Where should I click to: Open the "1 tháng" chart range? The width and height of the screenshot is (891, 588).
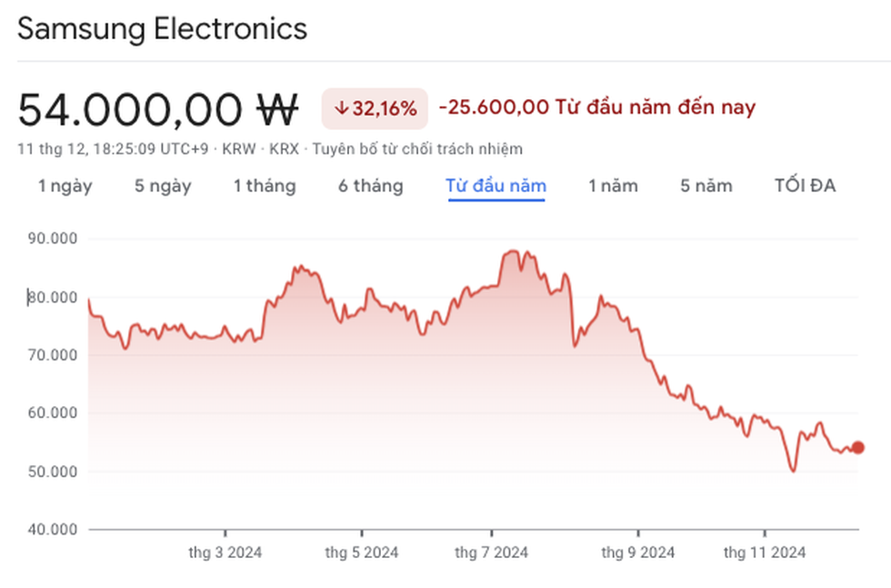pyautogui.click(x=264, y=186)
